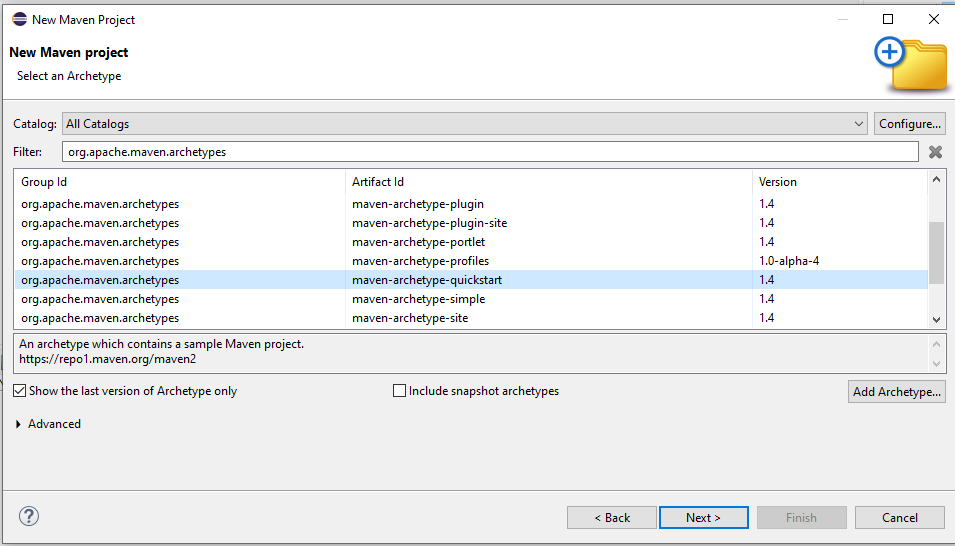The width and height of the screenshot is (955, 546).
Task: Select maven-archetype-simple row
Action: [x=418, y=299]
